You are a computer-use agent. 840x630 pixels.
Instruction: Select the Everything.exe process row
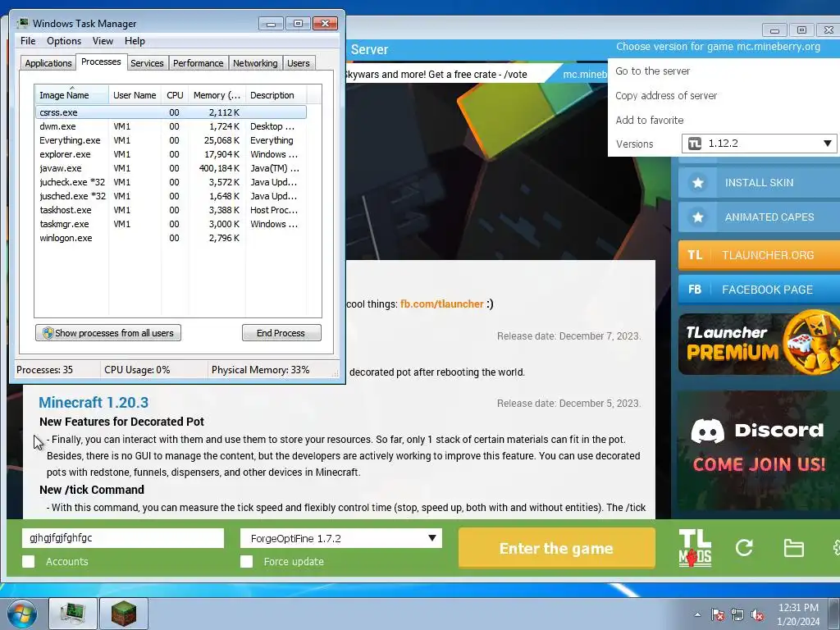point(171,140)
